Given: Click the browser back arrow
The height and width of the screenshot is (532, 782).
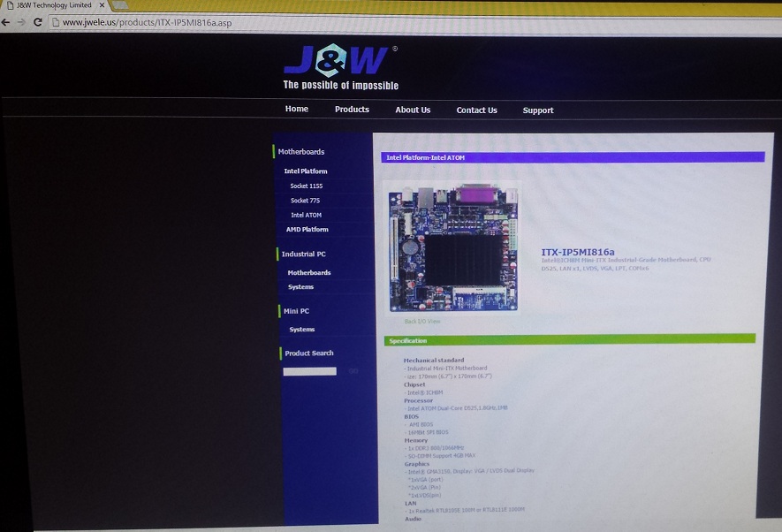Looking at the screenshot, I should 5,22.
